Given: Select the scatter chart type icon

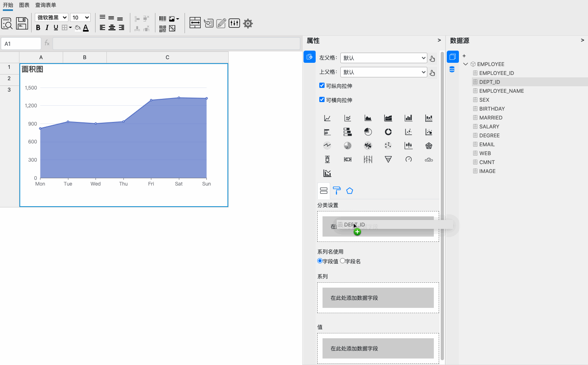Looking at the screenshot, I should tap(408, 132).
